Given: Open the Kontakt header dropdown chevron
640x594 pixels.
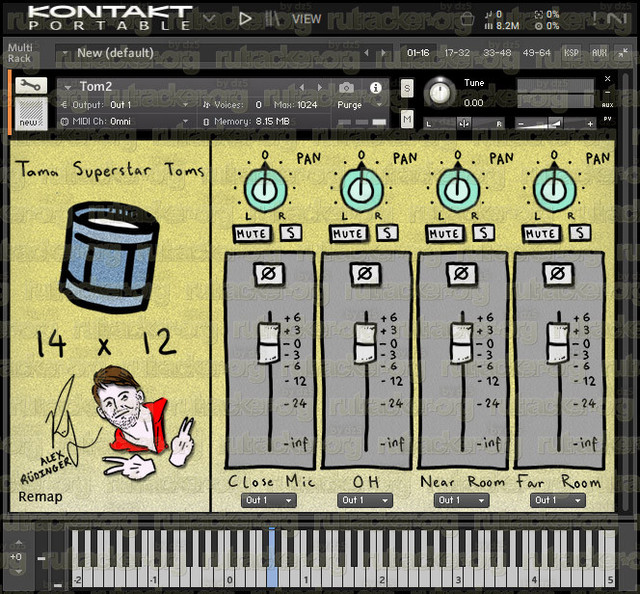Looking at the screenshot, I should (x=209, y=18).
